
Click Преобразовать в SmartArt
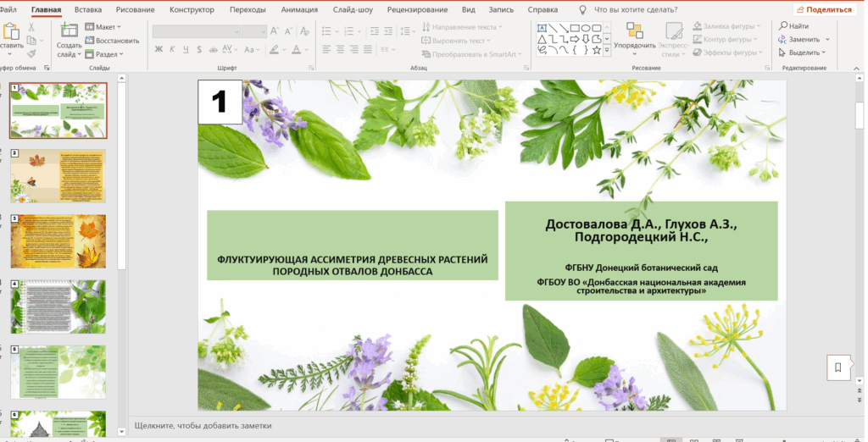tap(471, 54)
